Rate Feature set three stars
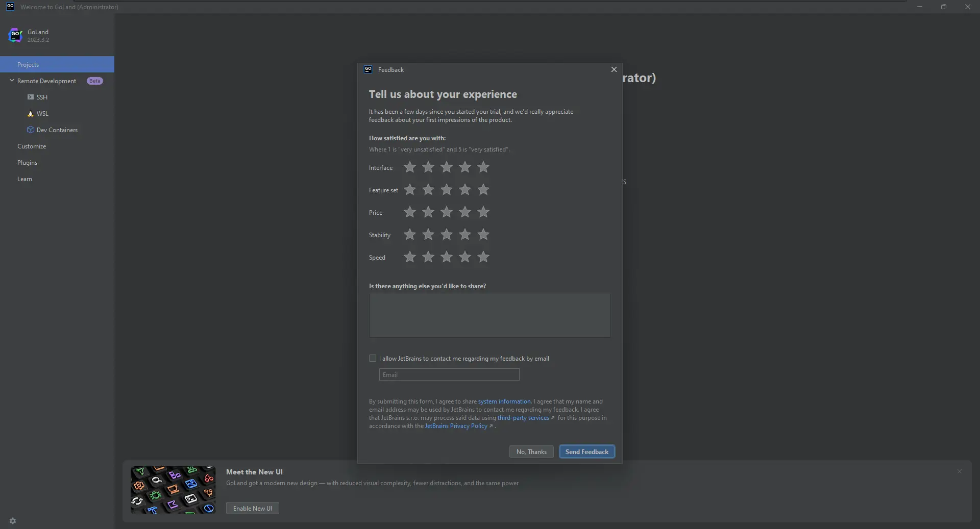The image size is (980, 529). (x=447, y=190)
